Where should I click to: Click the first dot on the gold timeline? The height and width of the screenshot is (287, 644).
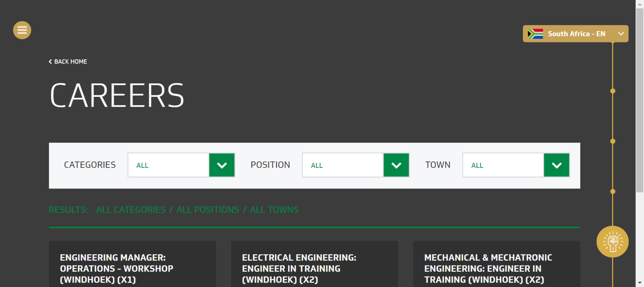(x=612, y=91)
